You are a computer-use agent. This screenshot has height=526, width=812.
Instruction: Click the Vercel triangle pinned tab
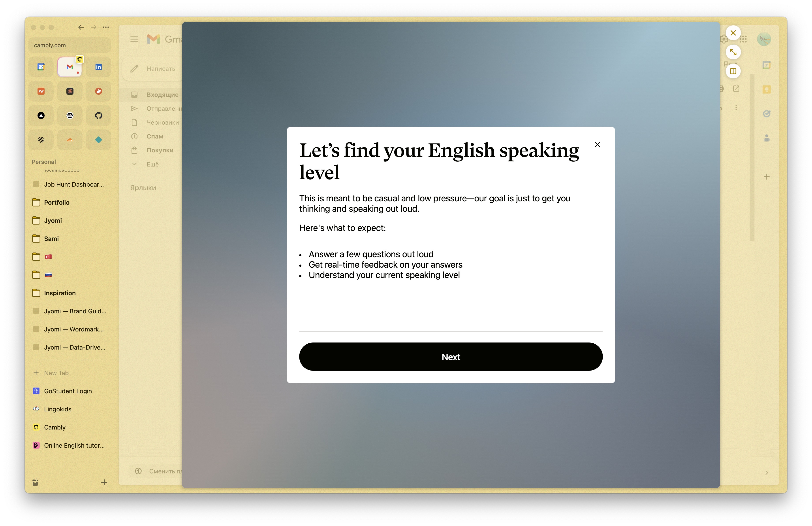click(41, 115)
